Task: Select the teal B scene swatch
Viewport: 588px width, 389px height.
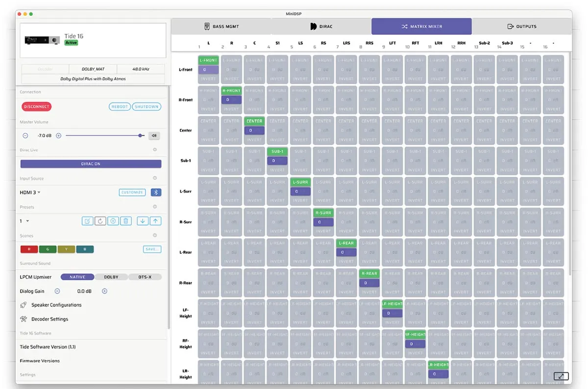Action: 85,249
